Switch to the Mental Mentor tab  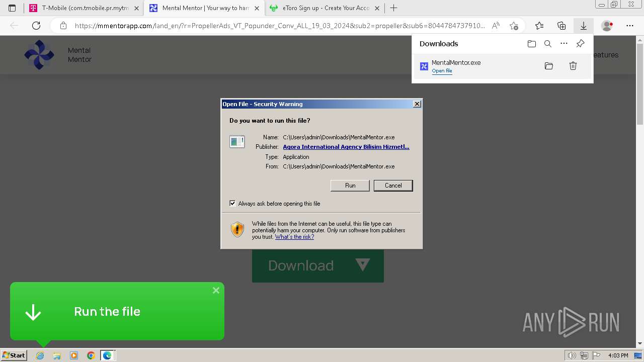coord(204,8)
